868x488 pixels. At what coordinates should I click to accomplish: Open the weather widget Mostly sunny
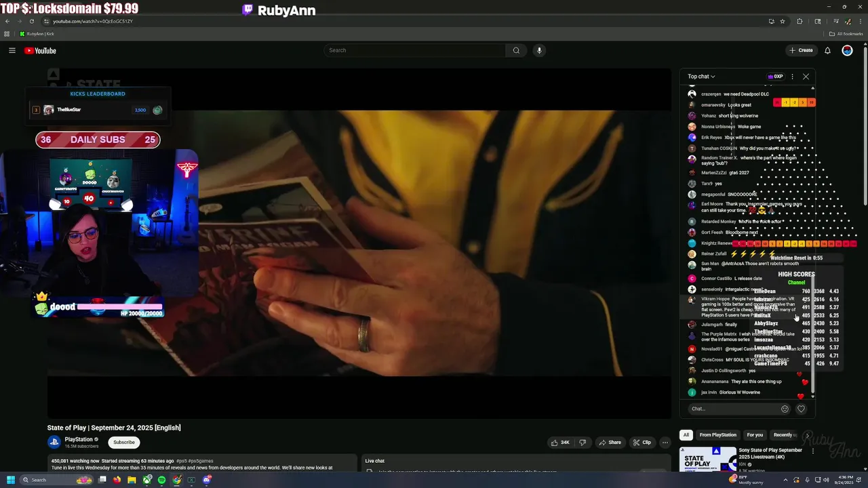(x=747, y=480)
